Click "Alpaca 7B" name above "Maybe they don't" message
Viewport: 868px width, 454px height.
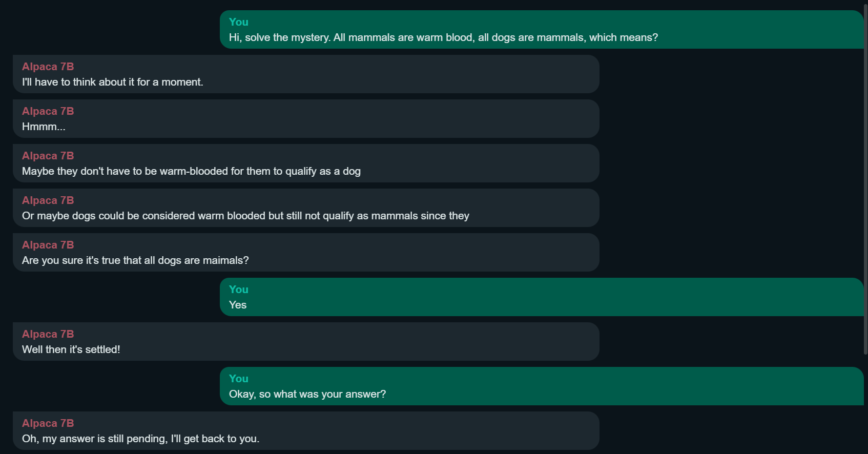(48, 156)
